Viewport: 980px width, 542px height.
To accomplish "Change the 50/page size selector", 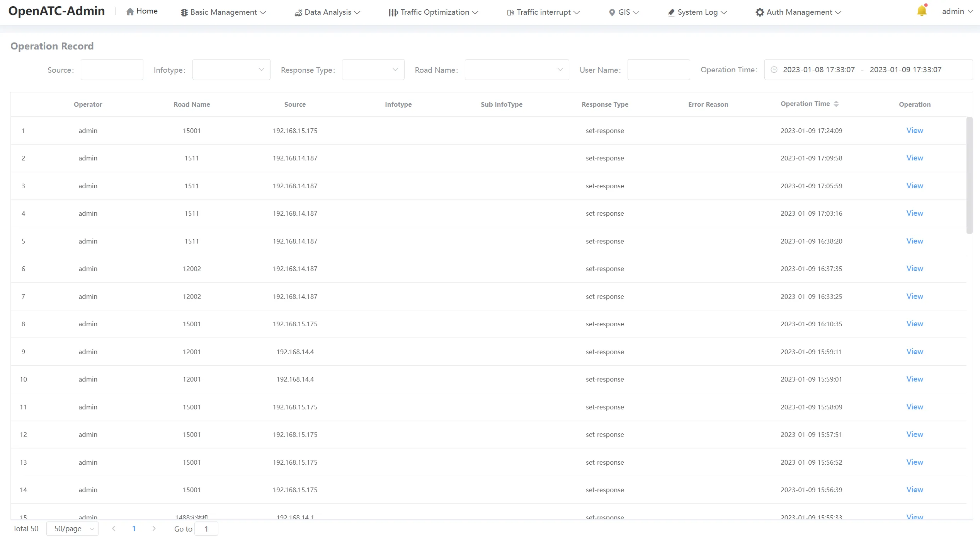I will pos(72,528).
